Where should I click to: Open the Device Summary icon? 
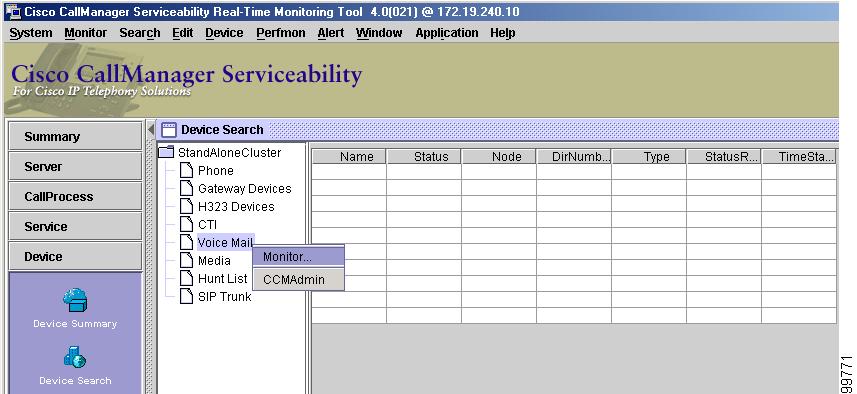(75, 300)
